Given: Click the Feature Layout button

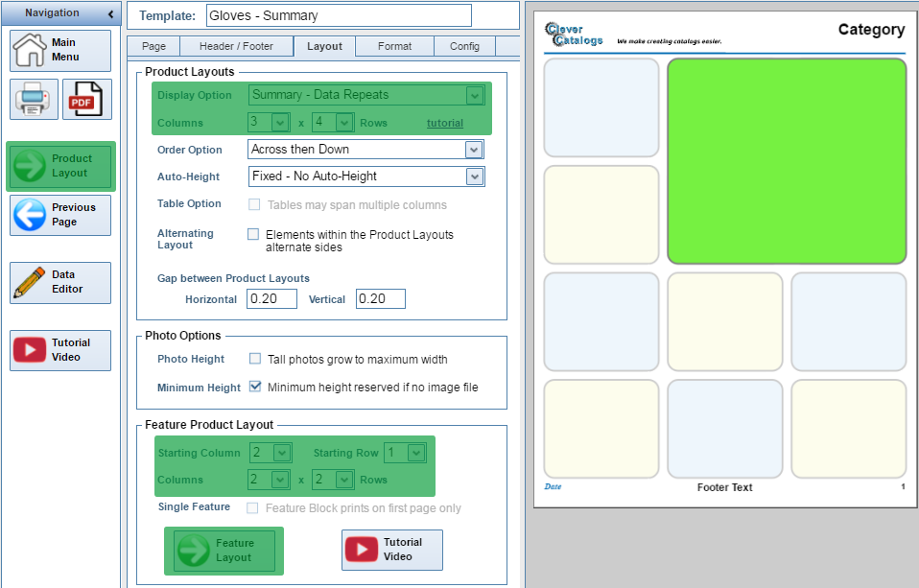Looking at the screenshot, I should point(224,551).
